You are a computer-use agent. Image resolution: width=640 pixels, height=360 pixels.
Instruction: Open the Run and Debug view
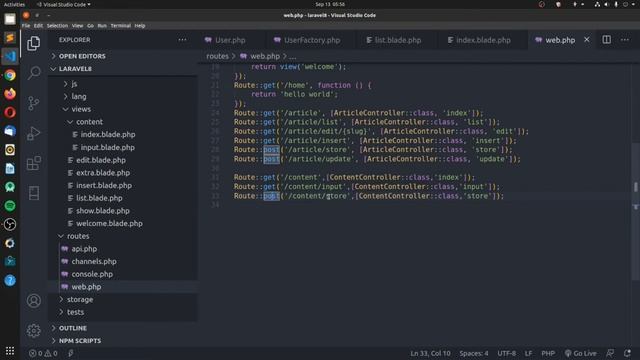click(x=33, y=133)
